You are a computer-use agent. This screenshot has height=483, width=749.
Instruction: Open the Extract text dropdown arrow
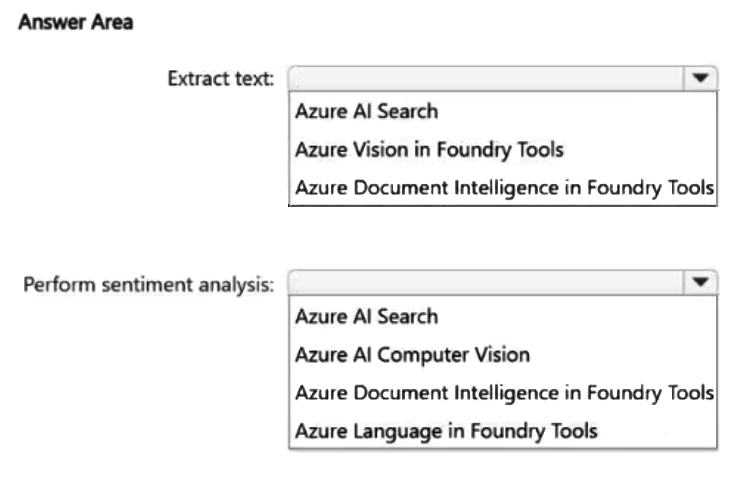pyautogui.click(x=700, y=78)
